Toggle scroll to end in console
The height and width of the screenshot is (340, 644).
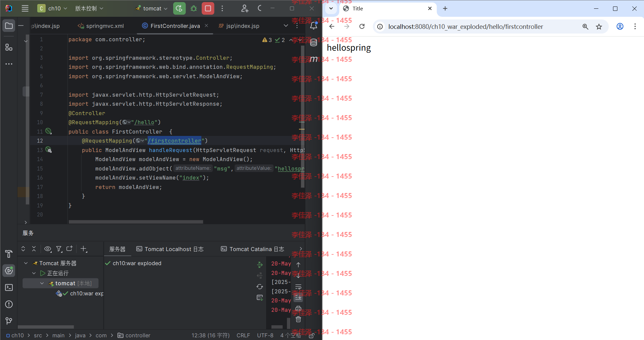298,297
